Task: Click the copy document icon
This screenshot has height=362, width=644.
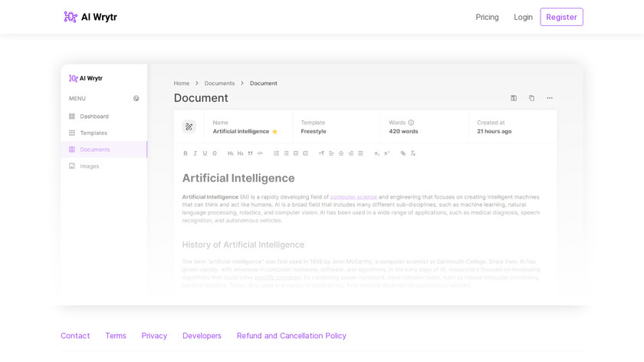Action: (531, 98)
